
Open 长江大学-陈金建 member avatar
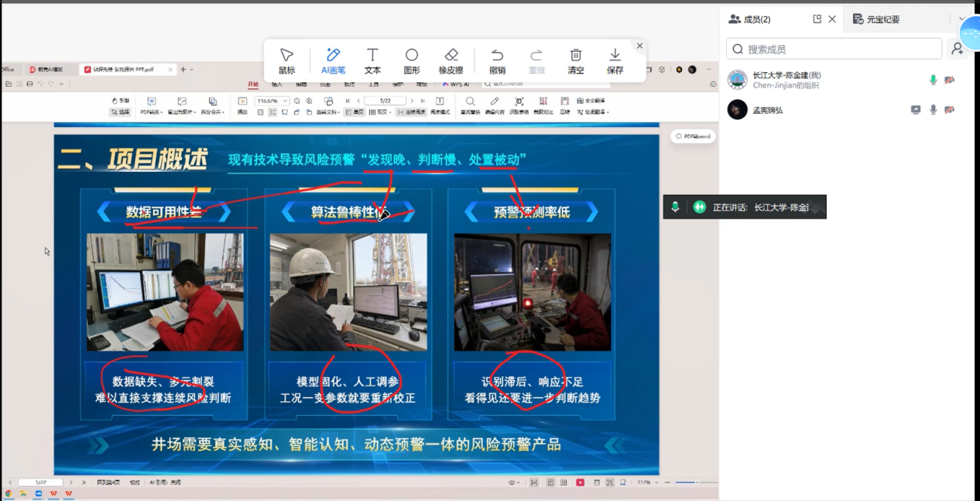coord(738,80)
